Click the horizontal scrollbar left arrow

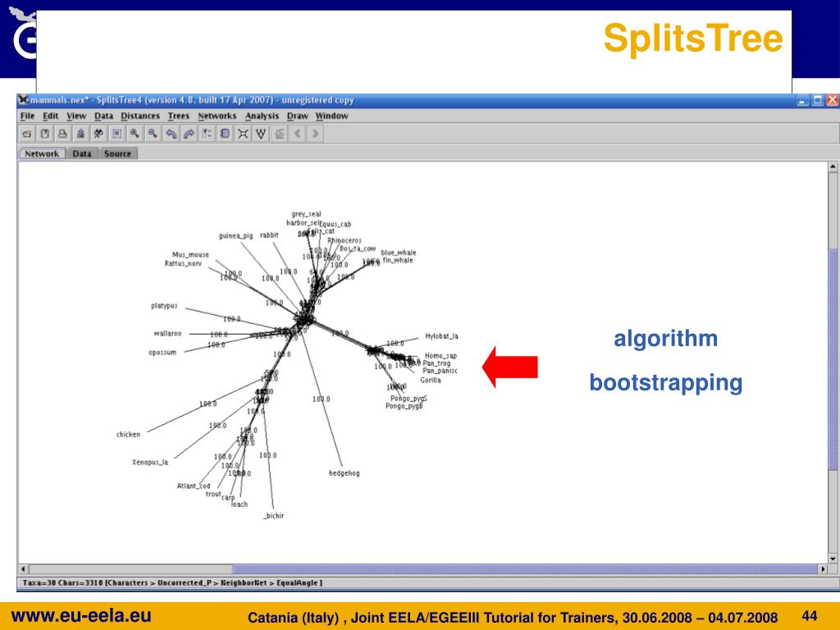pyautogui.click(x=24, y=569)
